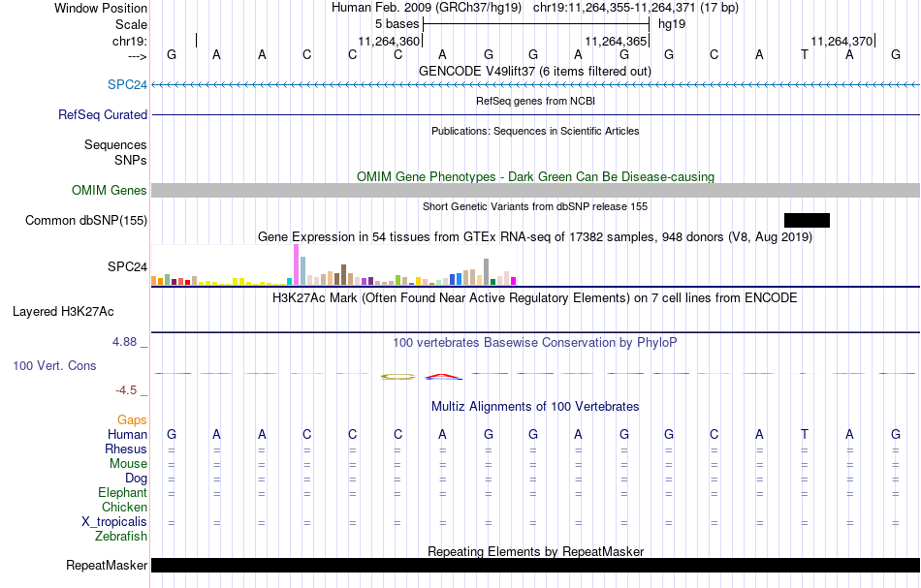Image resolution: width=921 pixels, height=588 pixels.
Task: Click the H3K27Ac Mark track title
Action: [534, 297]
